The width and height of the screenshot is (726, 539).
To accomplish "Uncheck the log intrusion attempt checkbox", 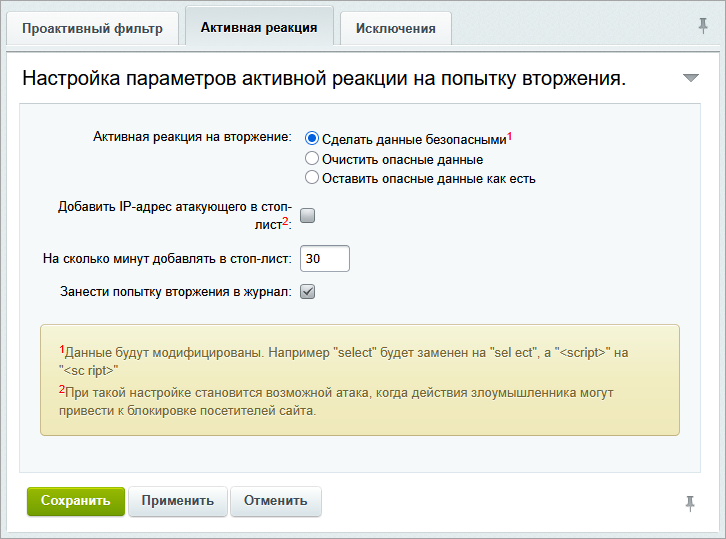I will tap(308, 292).
